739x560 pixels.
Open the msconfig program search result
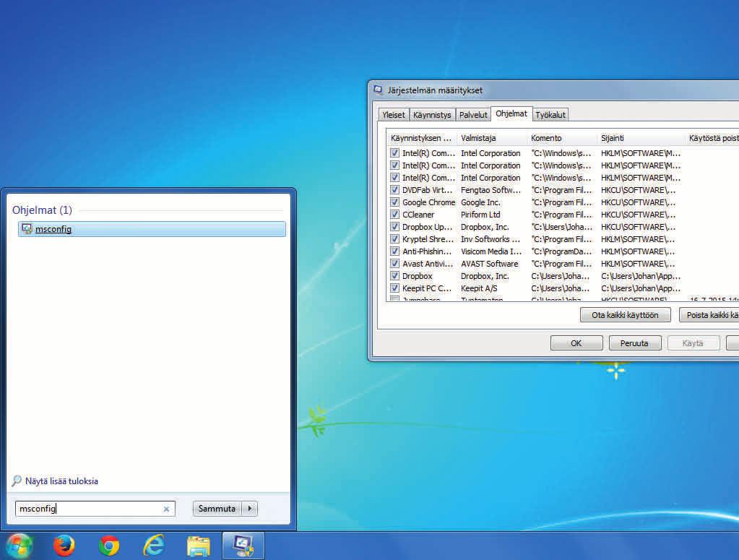point(152,229)
